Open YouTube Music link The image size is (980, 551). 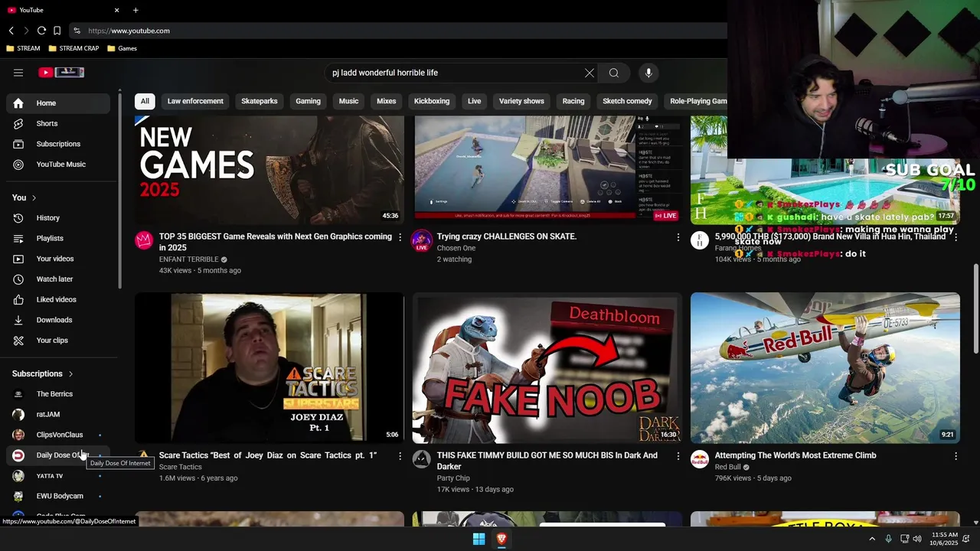click(x=58, y=165)
